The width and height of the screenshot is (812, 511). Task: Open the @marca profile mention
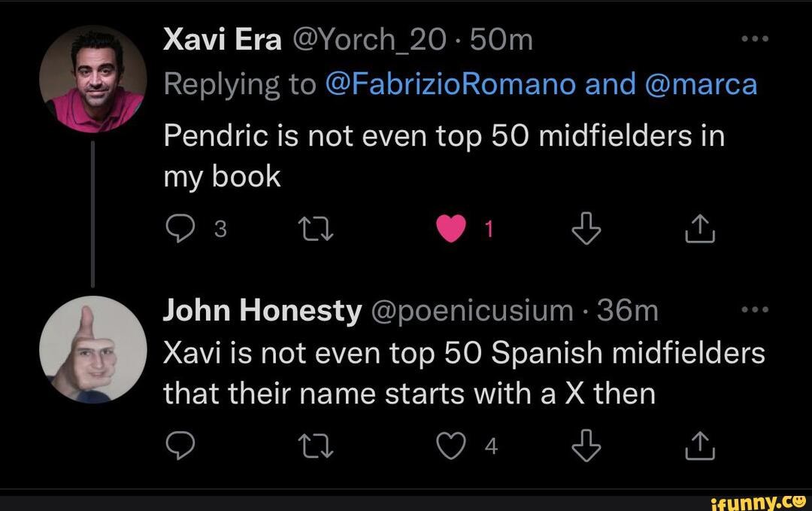pos(701,85)
